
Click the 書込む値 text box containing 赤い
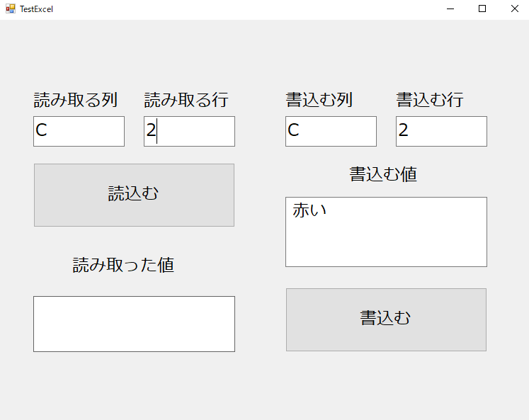386,232
